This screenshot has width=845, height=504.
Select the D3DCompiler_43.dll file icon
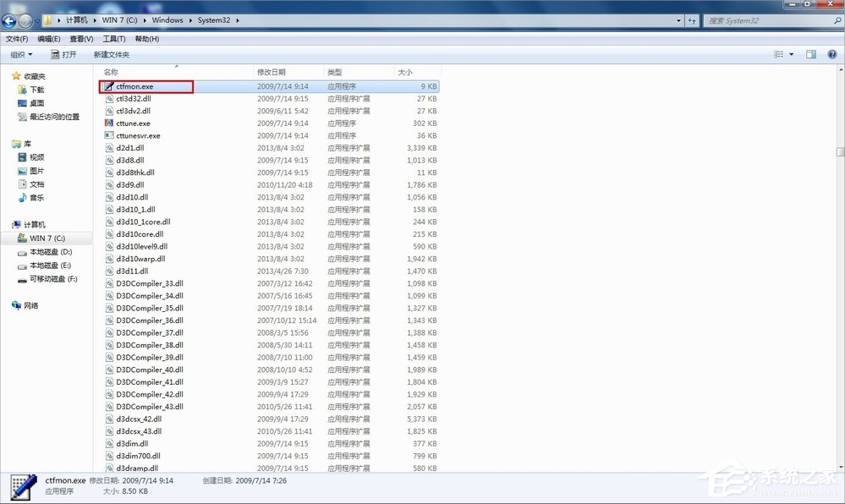click(108, 406)
